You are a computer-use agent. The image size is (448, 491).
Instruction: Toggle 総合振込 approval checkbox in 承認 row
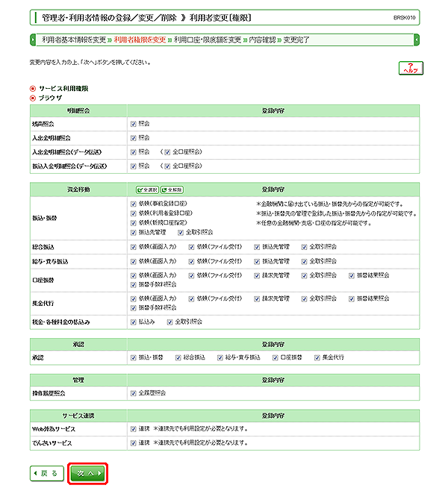178,357
